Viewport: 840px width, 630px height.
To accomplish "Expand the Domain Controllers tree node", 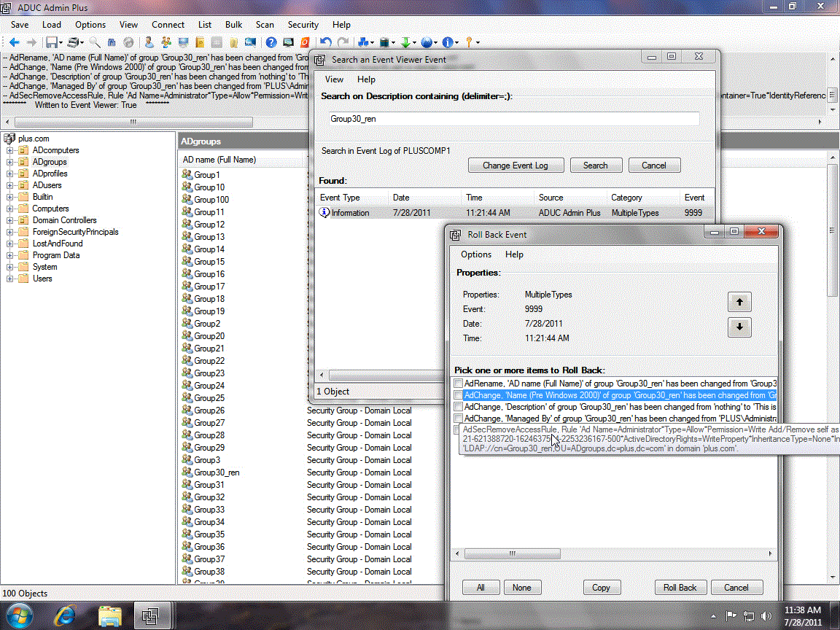I will [x=11, y=220].
